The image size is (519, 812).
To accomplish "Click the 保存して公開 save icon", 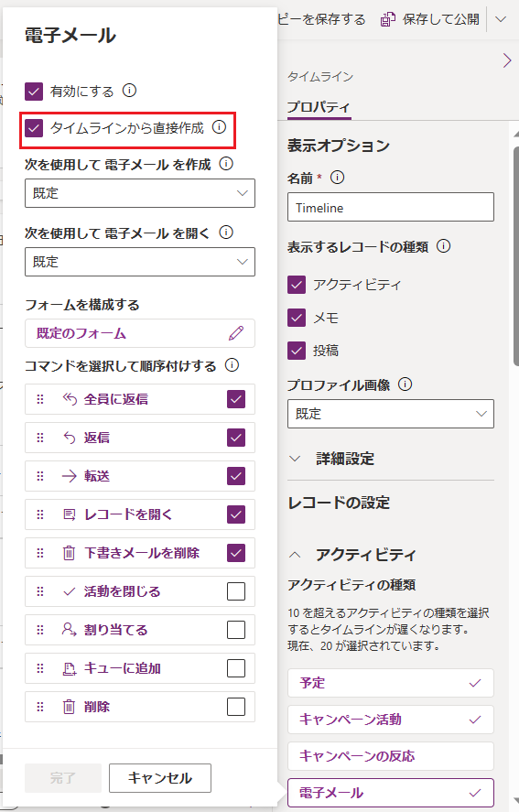I will (x=388, y=19).
